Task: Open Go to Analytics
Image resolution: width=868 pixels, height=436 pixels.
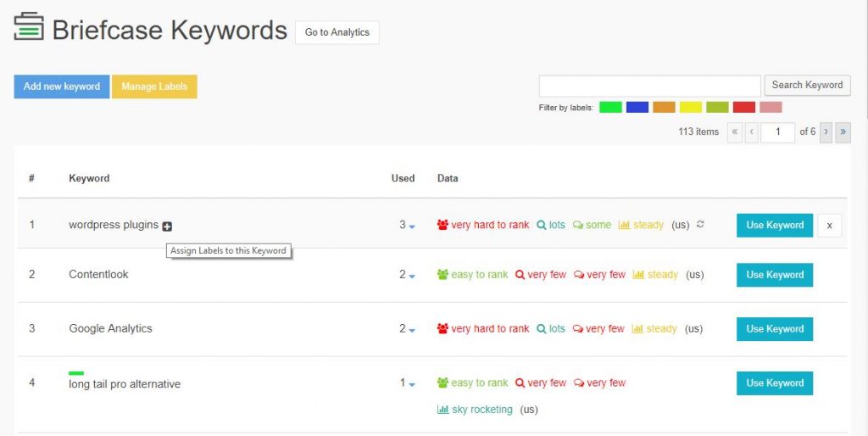Action: tap(337, 32)
